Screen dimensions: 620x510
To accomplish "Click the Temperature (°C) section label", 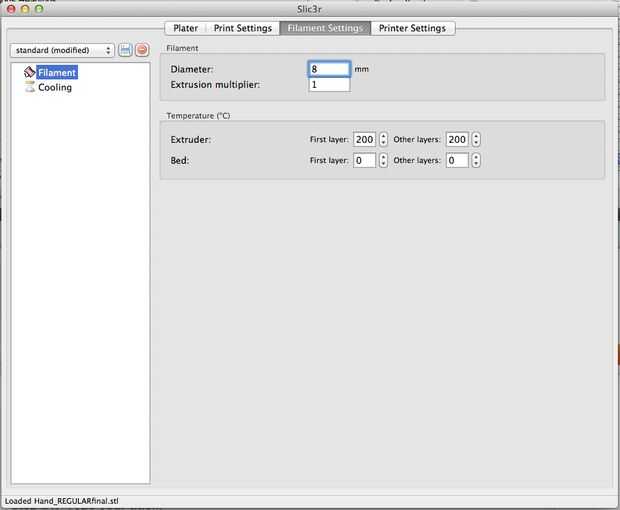I will click(198, 115).
